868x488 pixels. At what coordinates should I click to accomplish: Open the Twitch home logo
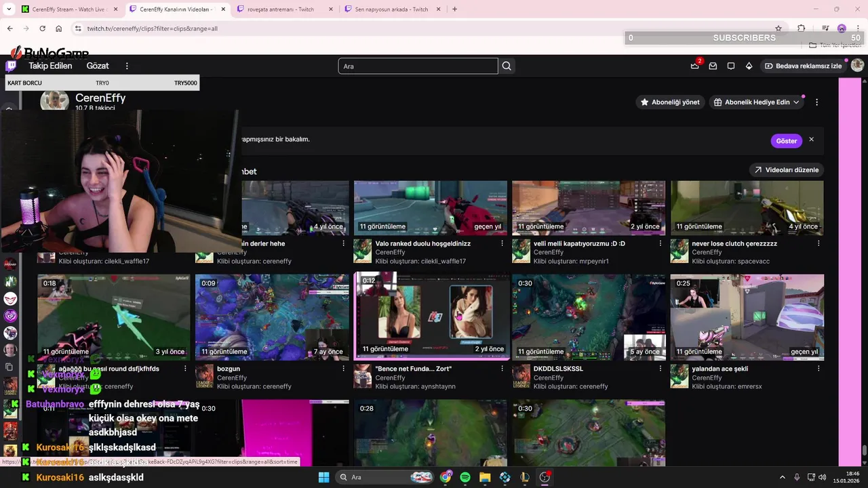(x=11, y=66)
